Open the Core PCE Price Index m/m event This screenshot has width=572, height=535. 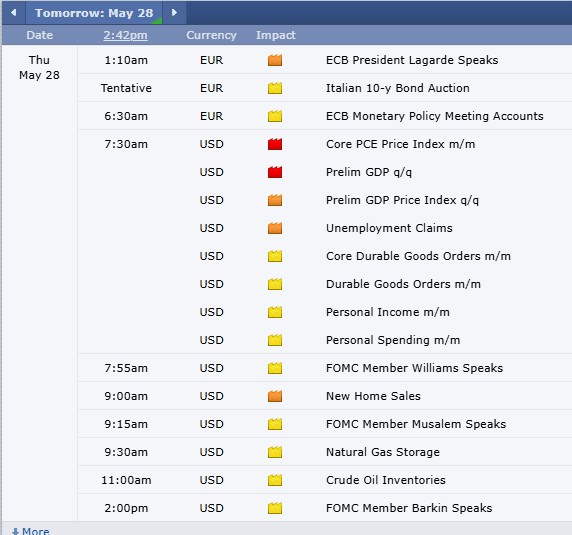point(401,144)
